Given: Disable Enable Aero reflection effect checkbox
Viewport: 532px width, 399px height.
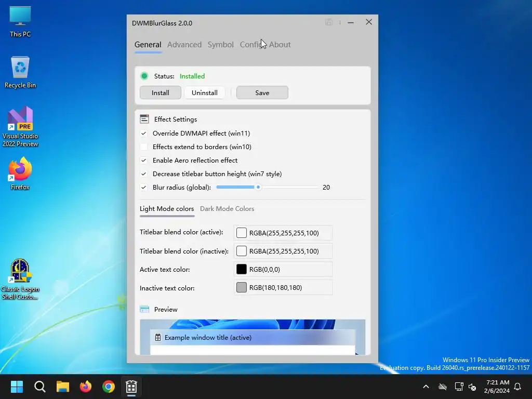Looking at the screenshot, I should click(x=143, y=161).
